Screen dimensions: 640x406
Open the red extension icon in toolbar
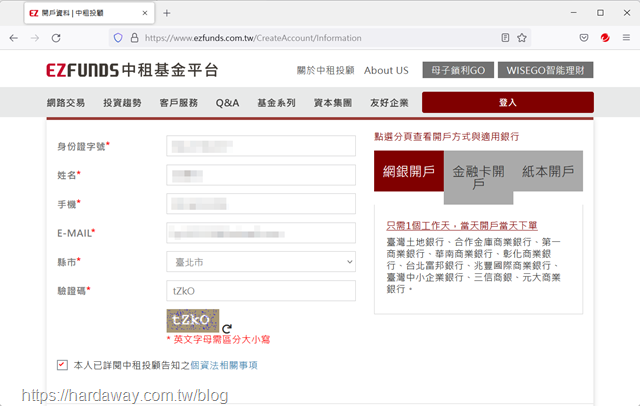[x=605, y=38]
